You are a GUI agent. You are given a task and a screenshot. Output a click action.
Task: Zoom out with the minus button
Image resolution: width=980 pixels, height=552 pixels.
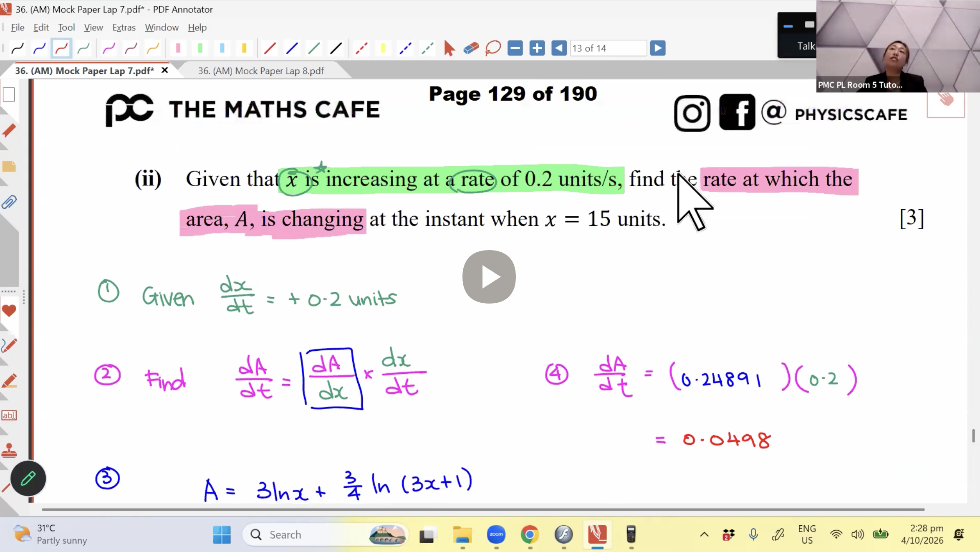click(515, 48)
